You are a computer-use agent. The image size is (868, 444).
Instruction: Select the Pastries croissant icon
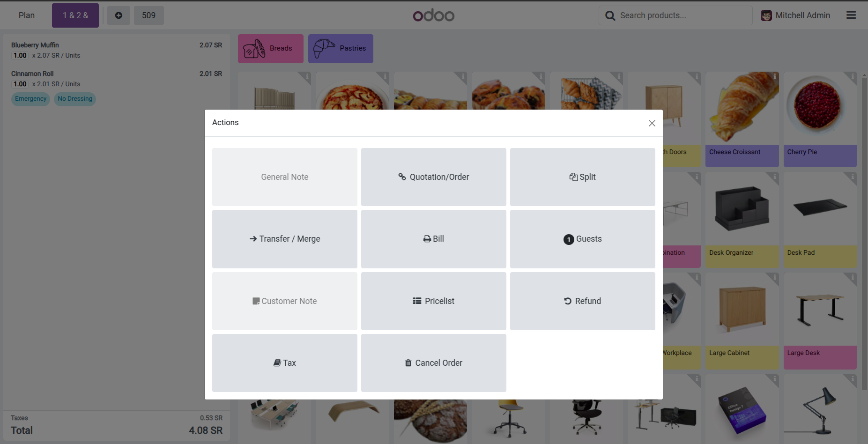324,48
